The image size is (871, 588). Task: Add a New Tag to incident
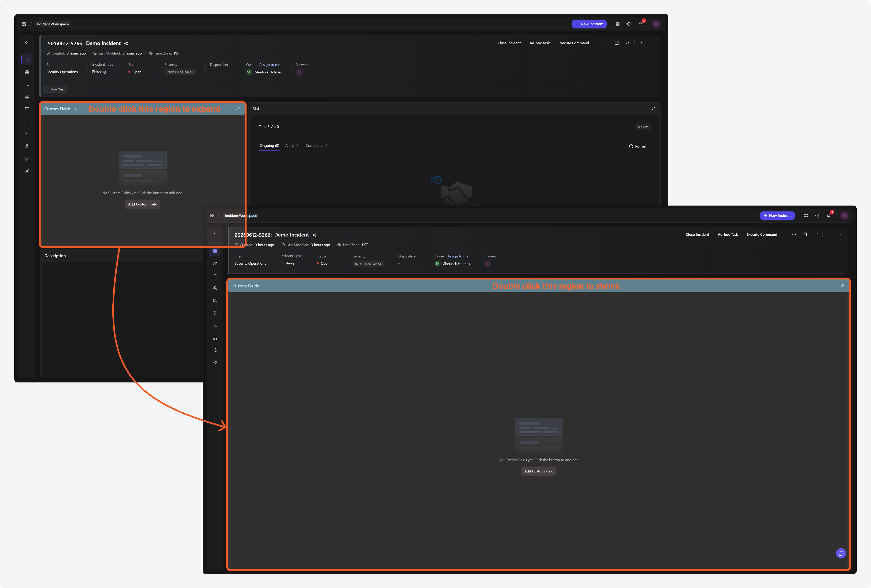[x=55, y=89]
